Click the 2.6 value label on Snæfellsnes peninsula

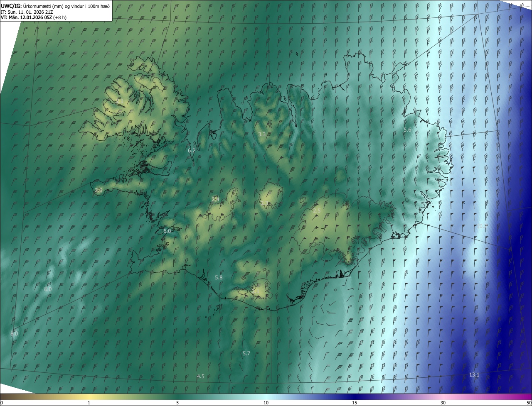click(x=99, y=190)
